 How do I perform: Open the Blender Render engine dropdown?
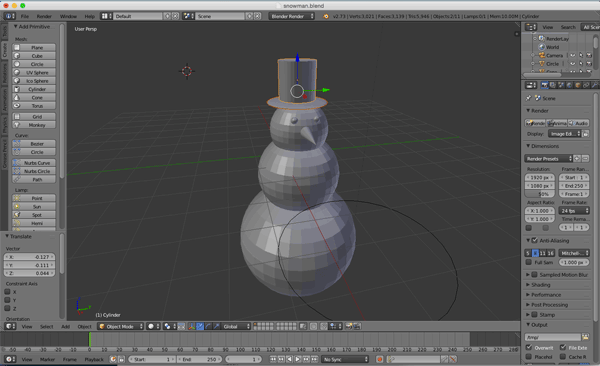(291, 16)
